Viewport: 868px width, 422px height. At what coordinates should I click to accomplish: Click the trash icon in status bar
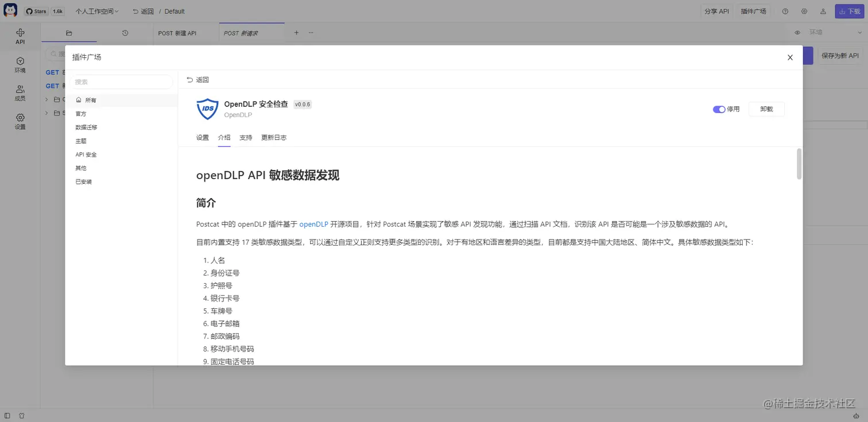tap(22, 415)
